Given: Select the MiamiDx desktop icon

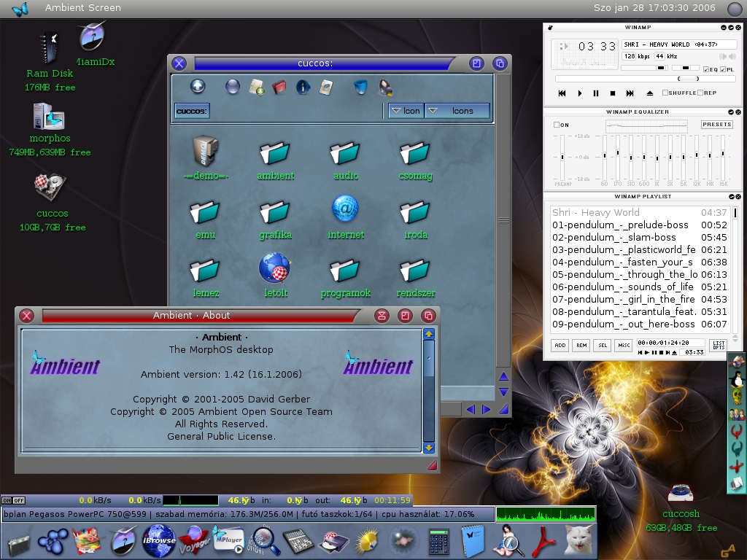Looking at the screenshot, I should pos(93,37).
